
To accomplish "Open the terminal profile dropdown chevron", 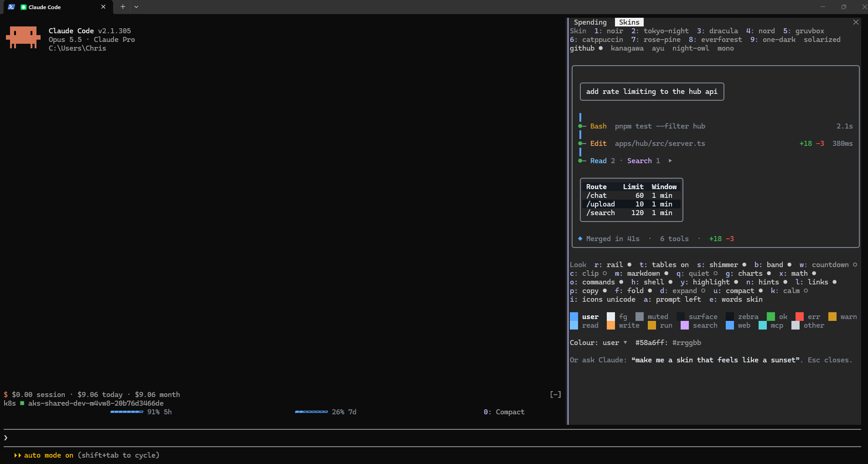I will (136, 7).
